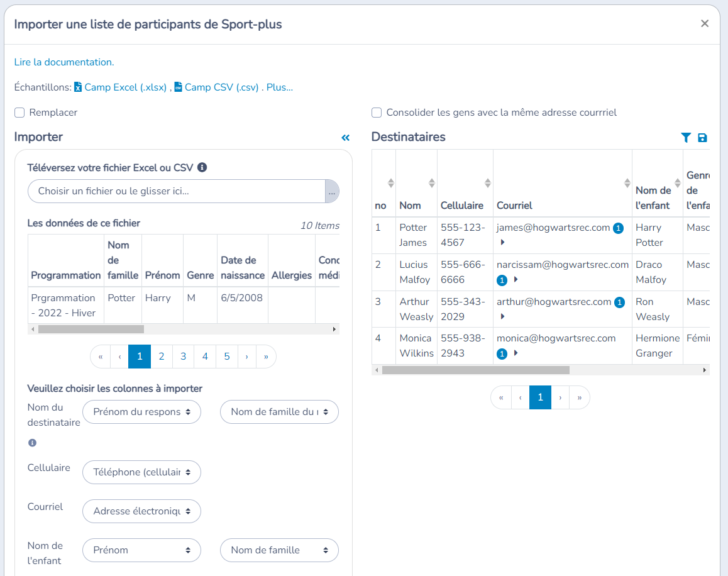
Task: Click badge 1 under narcissam@hogwartsrec.com
Action: 502,280
